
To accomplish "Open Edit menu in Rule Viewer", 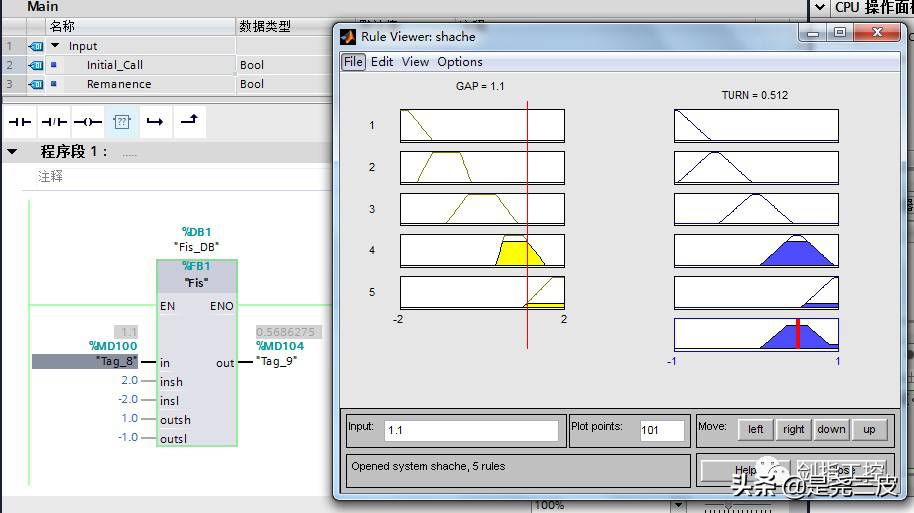I will 382,62.
